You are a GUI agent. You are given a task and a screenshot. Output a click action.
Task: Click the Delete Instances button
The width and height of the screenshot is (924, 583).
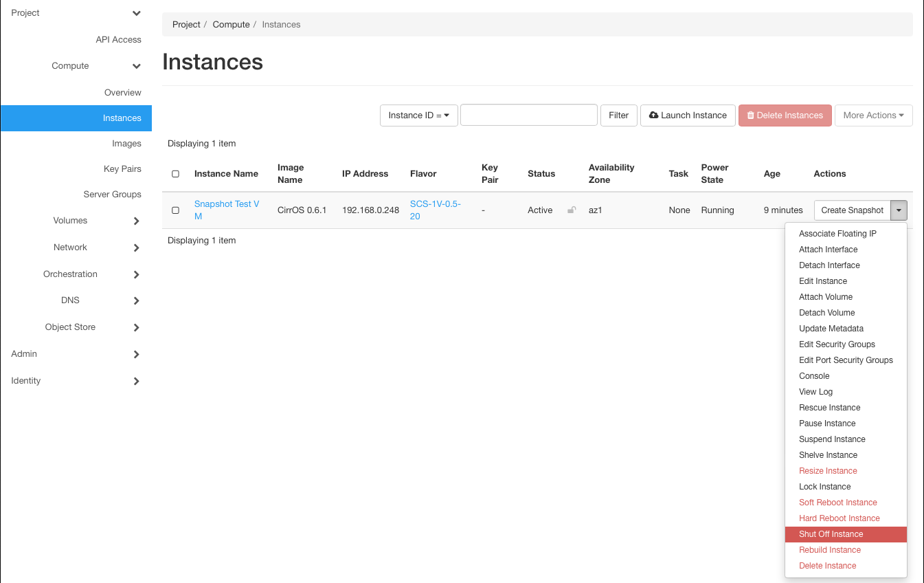[785, 115]
